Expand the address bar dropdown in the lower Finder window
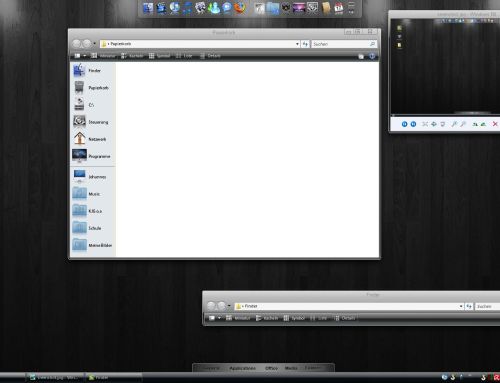 coord(461,306)
